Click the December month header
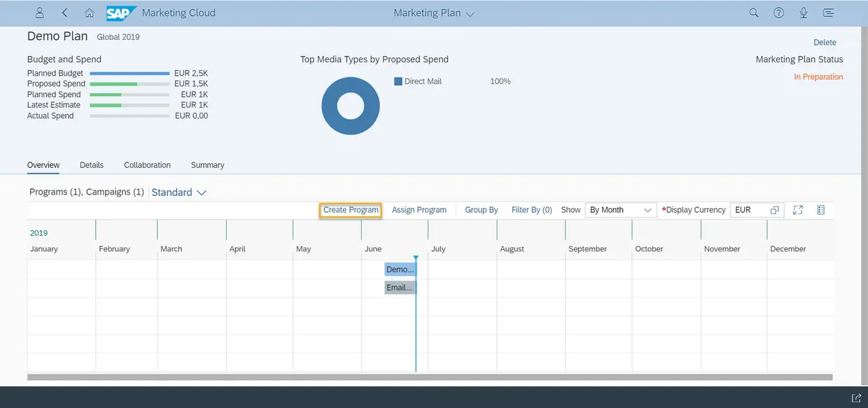 pos(788,249)
